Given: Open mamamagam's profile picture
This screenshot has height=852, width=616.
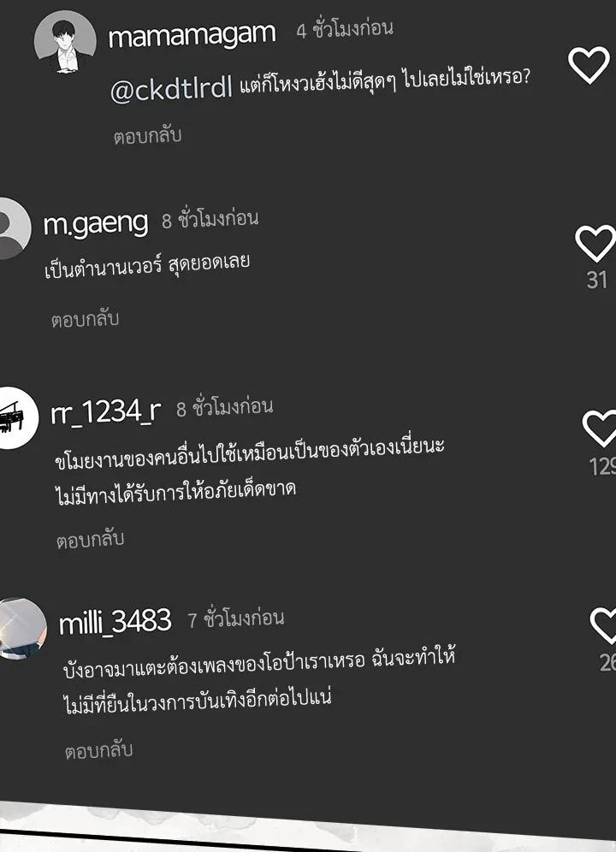Looking at the screenshot, I should 65,42.
